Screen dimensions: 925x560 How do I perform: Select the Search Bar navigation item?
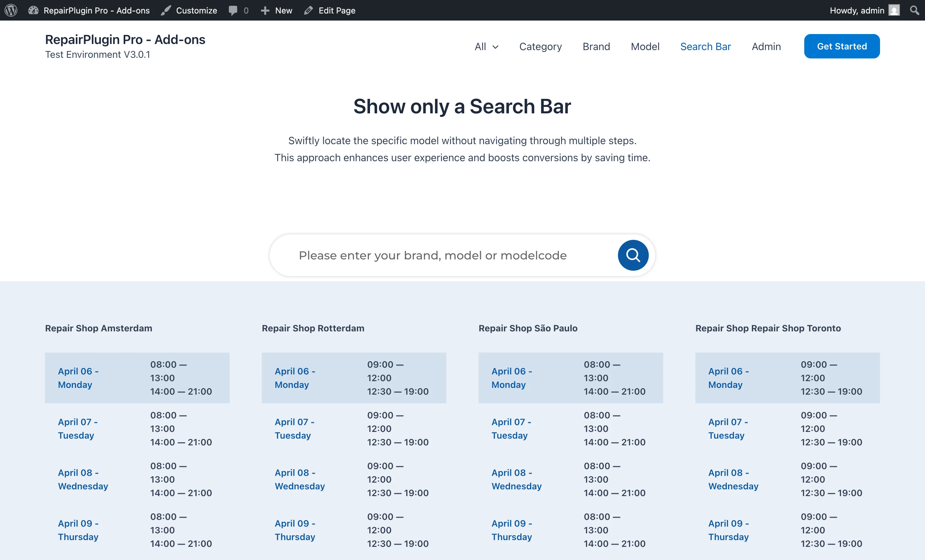coord(705,47)
